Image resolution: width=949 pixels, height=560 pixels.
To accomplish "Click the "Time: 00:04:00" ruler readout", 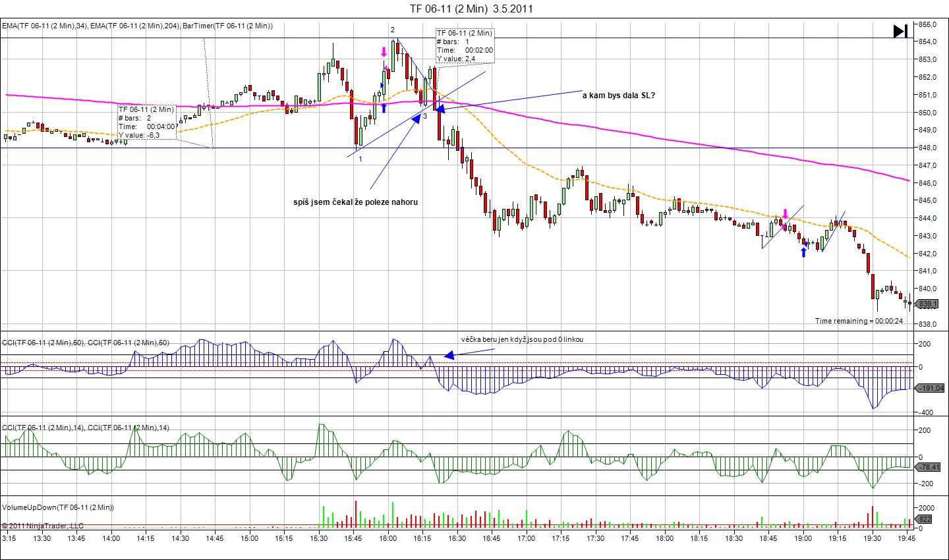I will 146,126.
